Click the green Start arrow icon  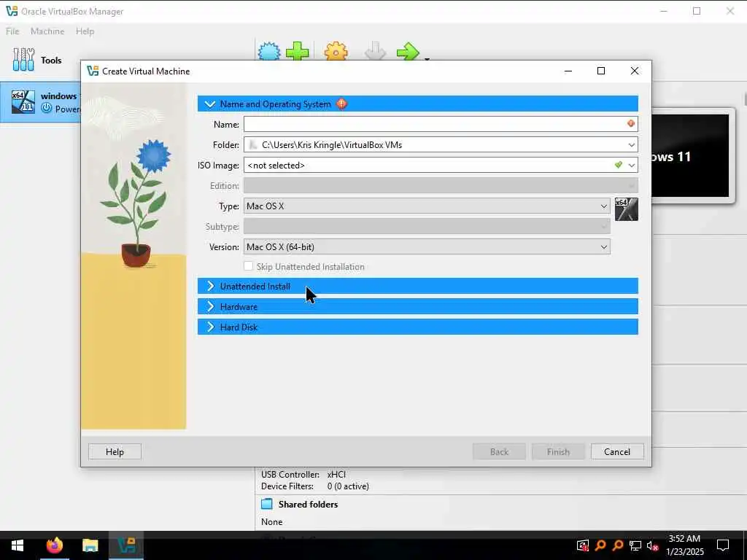408,52
